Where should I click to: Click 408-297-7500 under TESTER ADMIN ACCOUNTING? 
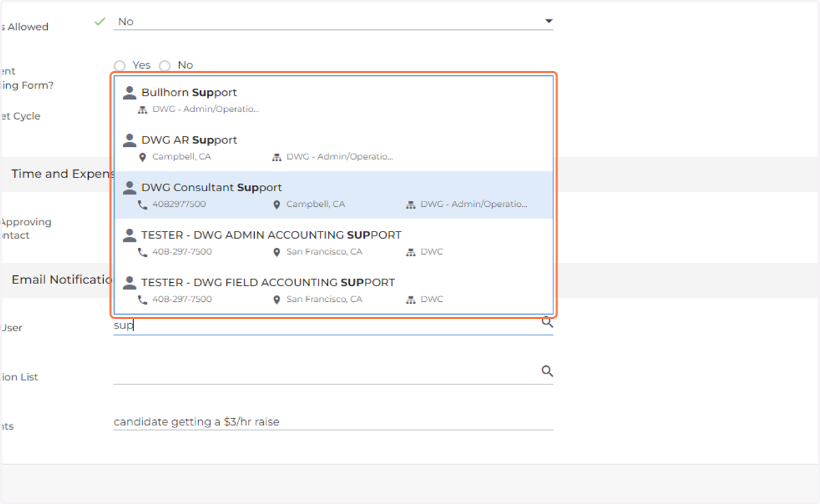[x=182, y=252]
